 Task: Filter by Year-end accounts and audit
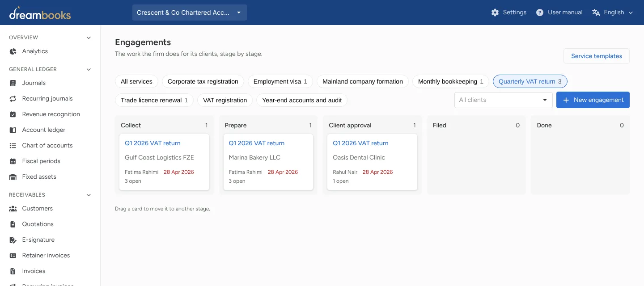302,100
